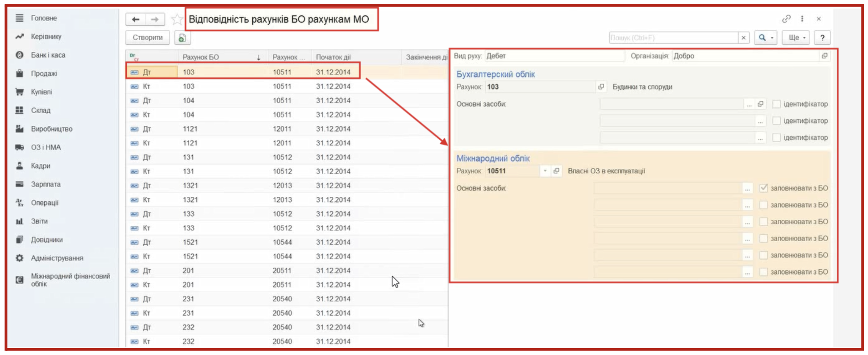Open help with the question mark button
Viewport: 868px width, 355px height.
(x=822, y=38)
